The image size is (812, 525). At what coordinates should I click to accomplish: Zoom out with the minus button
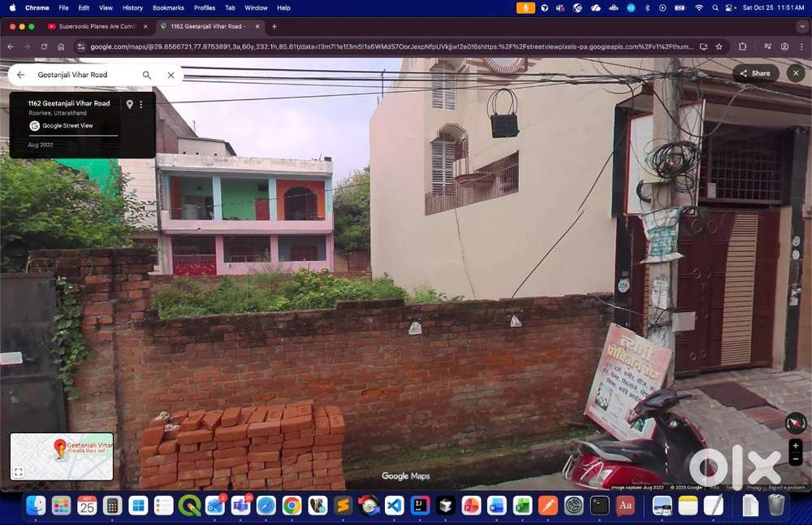(796, 459)
